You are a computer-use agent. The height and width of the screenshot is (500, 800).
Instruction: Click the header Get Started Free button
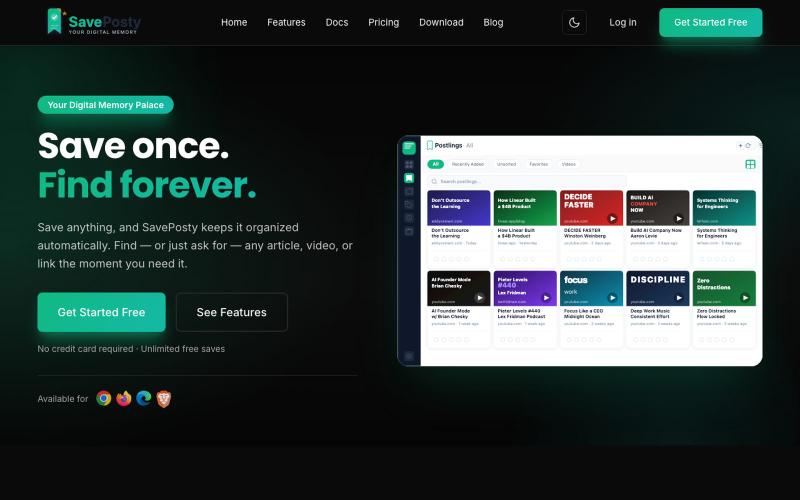click(x=711, y=22)
